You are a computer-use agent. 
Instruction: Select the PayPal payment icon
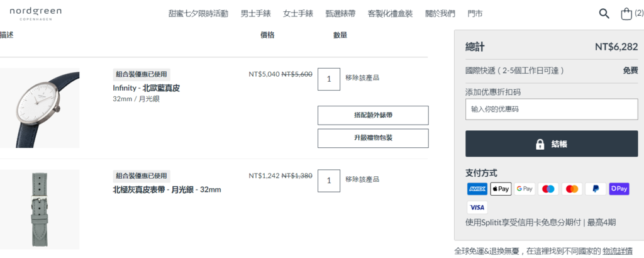[x=596, y=189]
